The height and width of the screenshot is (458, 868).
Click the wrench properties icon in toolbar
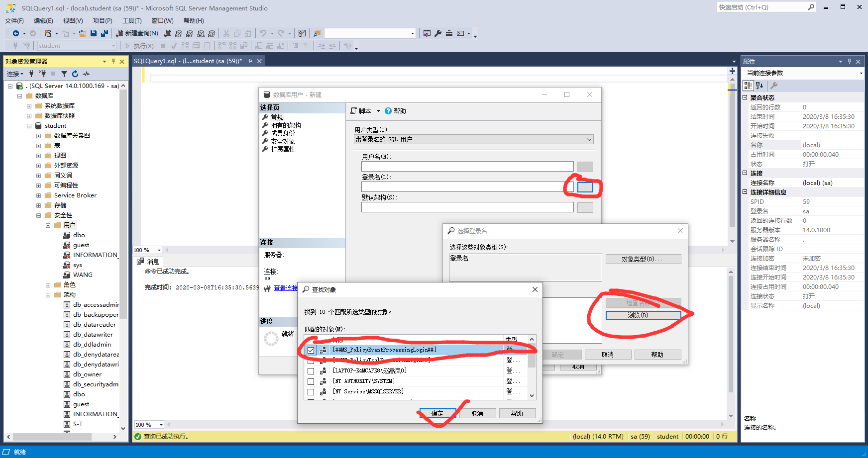tap(438, 33)
